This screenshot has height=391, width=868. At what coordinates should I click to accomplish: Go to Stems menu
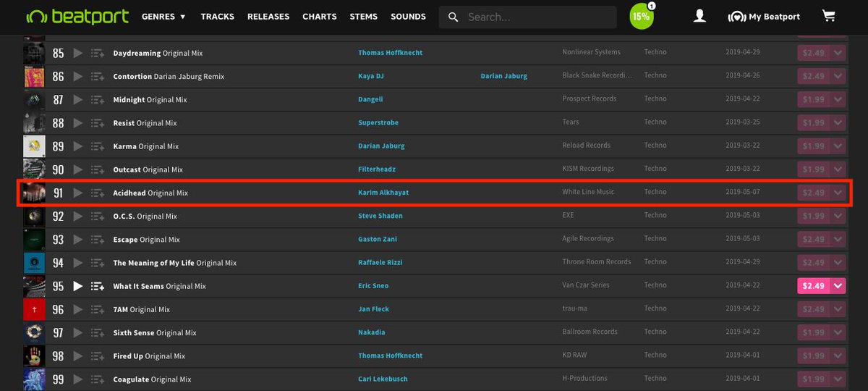363,17
